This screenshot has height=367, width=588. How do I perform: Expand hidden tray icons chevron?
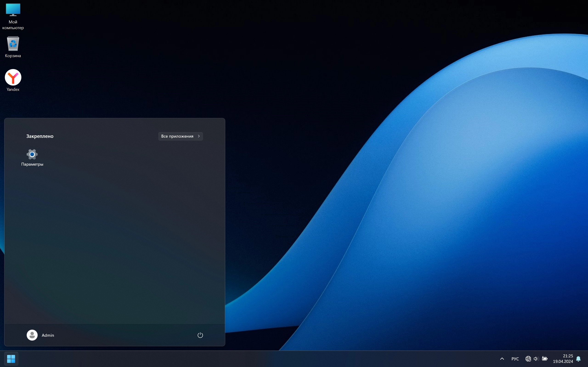point(502,359)
